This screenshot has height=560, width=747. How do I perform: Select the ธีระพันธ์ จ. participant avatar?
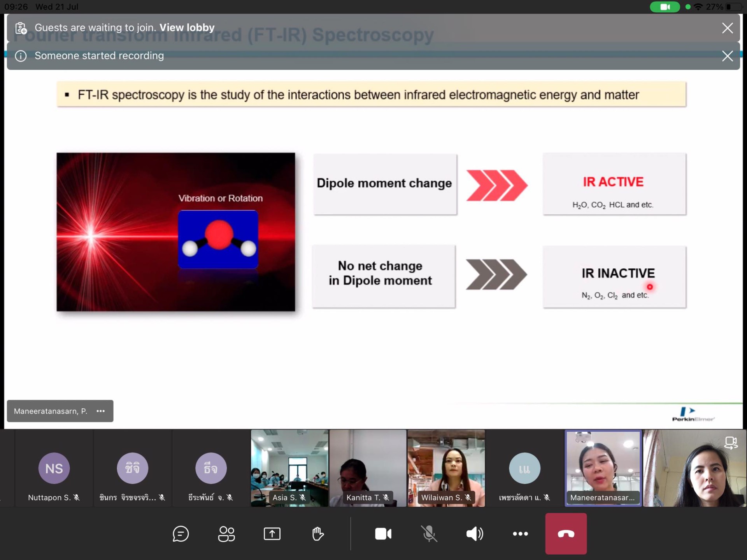[211, 468]
